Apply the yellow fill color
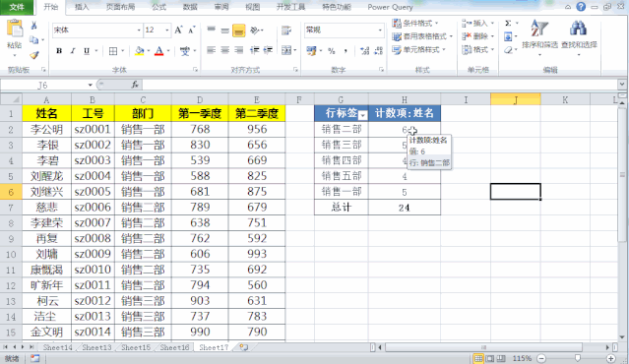The image size is (629, 364). (139, 51)
